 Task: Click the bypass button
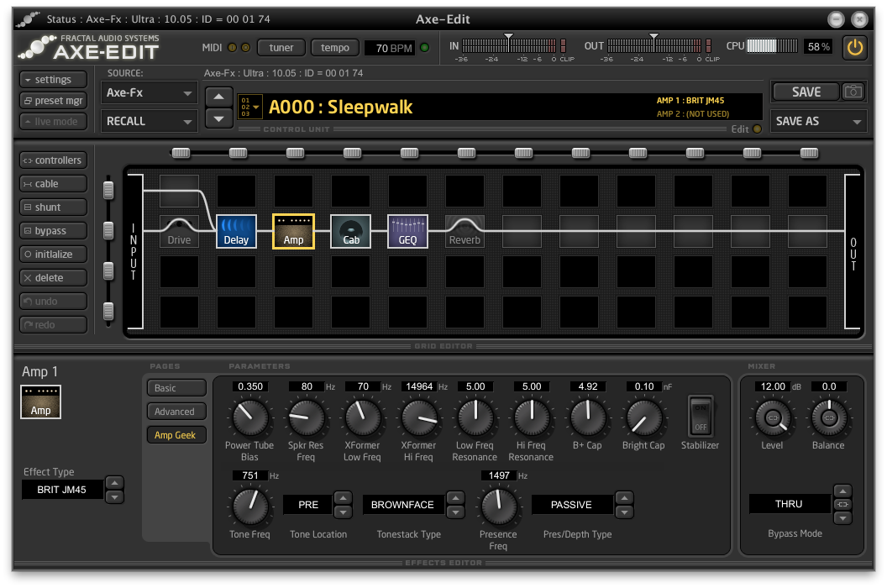(x=53, y=231)
